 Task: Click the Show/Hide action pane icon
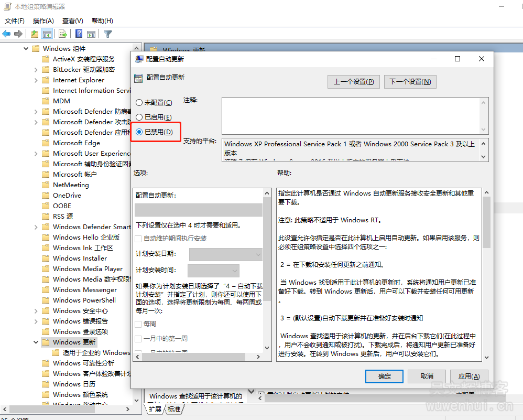click(x=91, y=34)
